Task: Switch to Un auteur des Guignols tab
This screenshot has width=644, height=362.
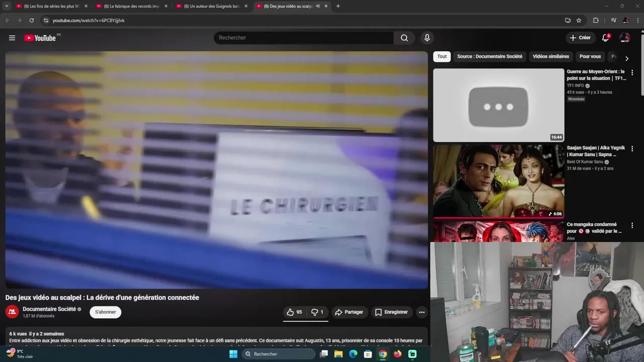Action: [x=211, y=6]
